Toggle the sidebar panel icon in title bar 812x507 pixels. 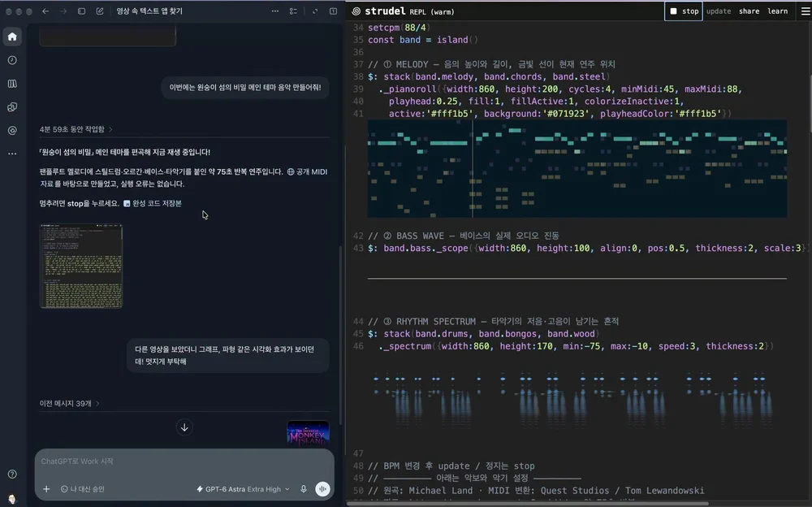click(x=81, y=11)
